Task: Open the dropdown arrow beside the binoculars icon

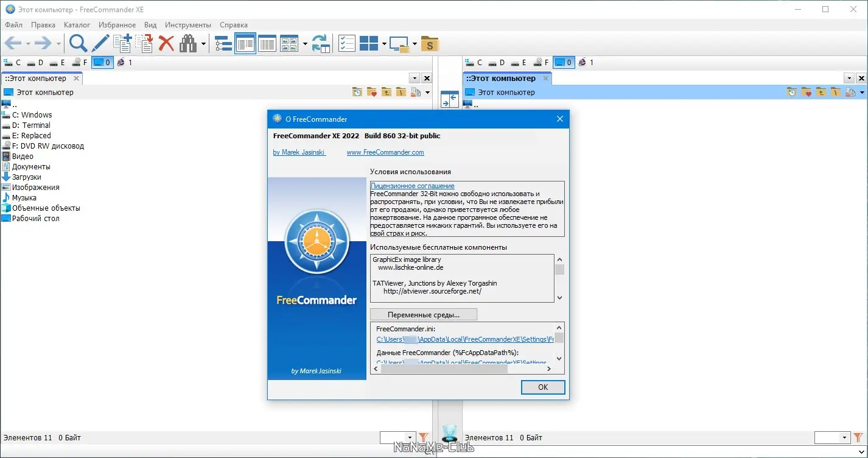Action: click(x=203, y=44)
